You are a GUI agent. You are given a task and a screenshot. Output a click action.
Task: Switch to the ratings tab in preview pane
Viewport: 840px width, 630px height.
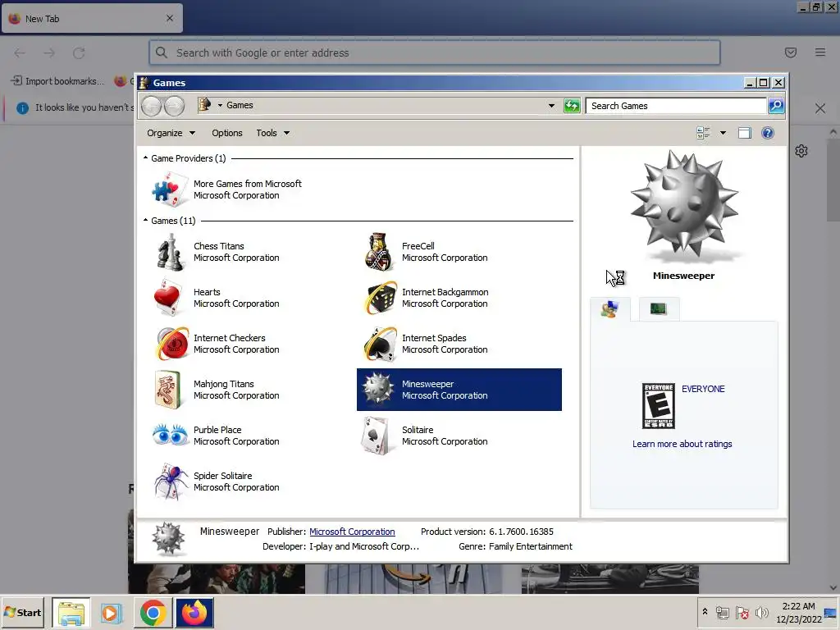click(x=610, y=309)
